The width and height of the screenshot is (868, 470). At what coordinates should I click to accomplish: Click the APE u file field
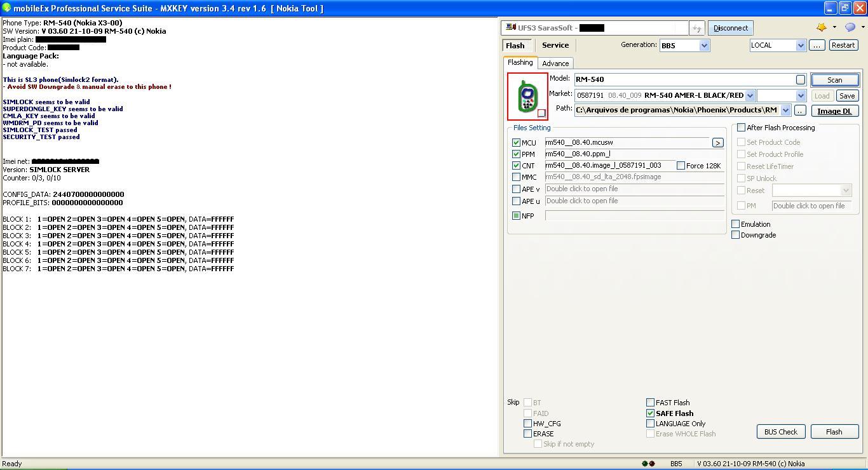pos(634,201)
